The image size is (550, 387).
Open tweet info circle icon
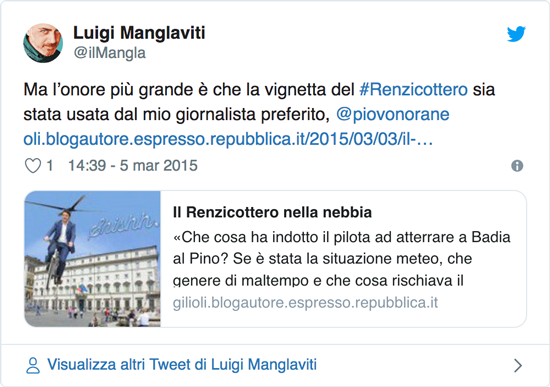pyautogui.click(x=517, y=166)
